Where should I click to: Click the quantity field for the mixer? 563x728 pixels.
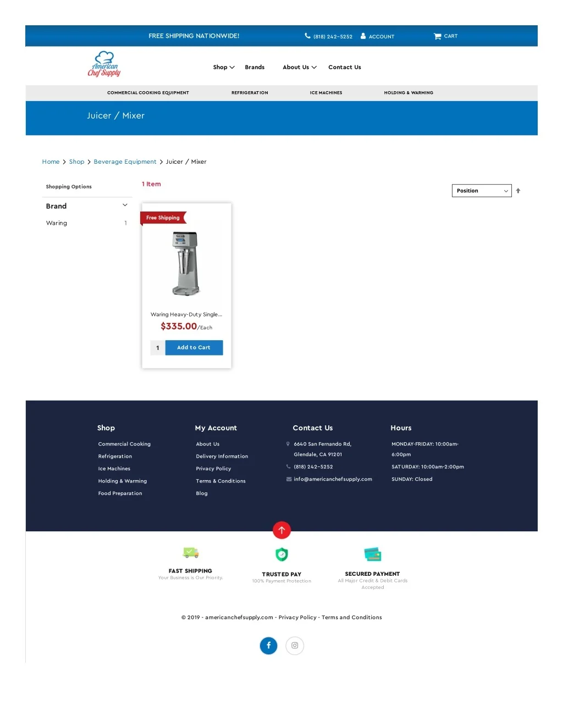pyautogui.click(x=158, y=348)
